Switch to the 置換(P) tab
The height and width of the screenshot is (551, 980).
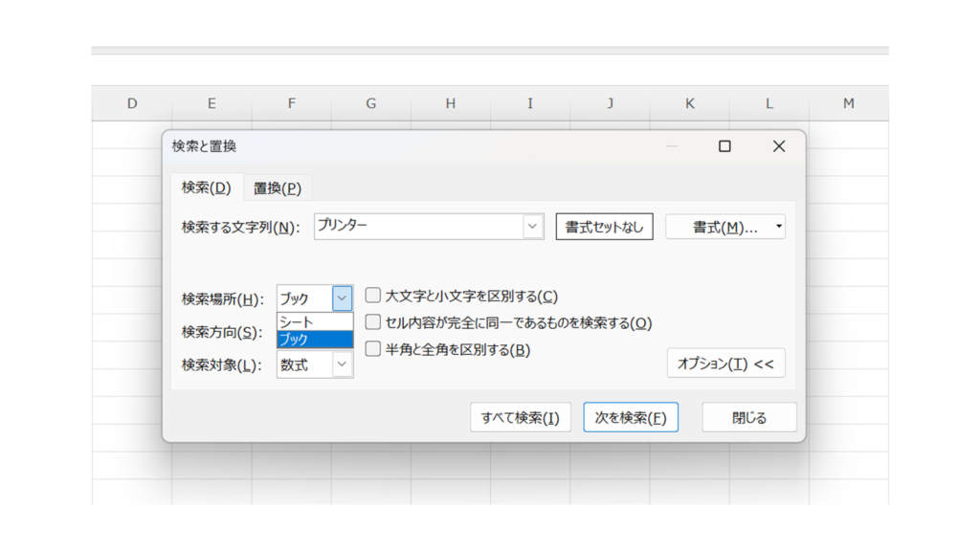coord(277,188)
